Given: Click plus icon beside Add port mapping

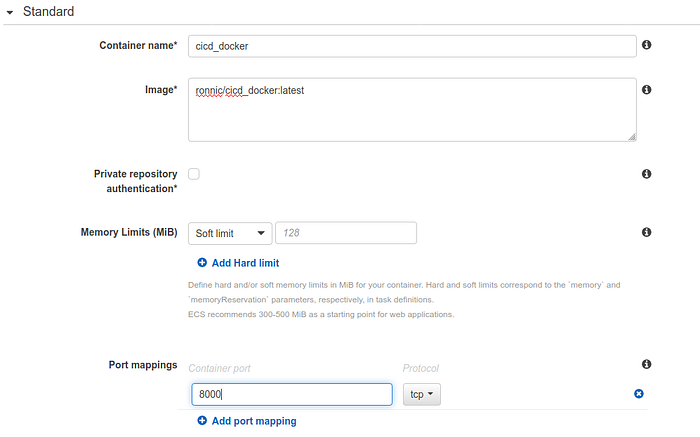Looking at the screenshot, I should (x=202, y=421).
